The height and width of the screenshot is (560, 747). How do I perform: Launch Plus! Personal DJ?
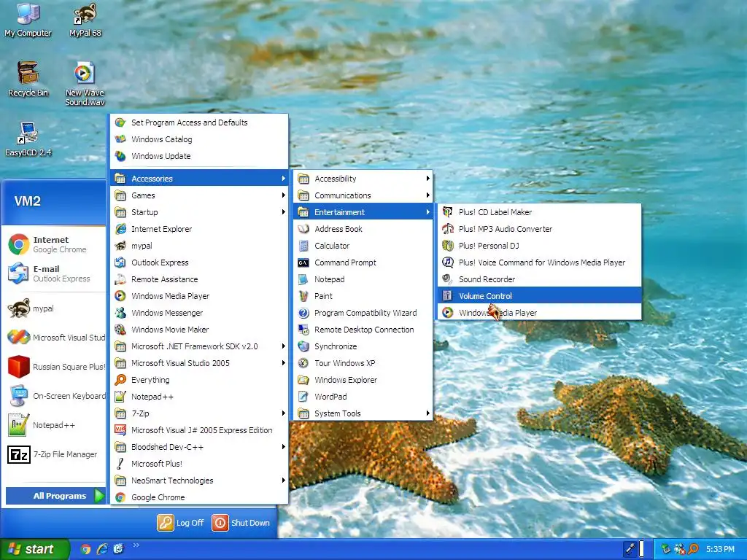pos(539,246)
